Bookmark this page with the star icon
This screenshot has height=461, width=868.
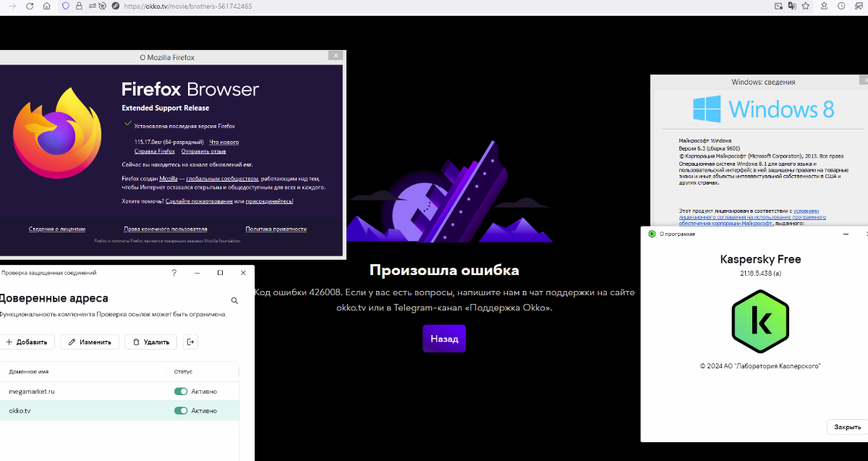(x=805, y=6)
